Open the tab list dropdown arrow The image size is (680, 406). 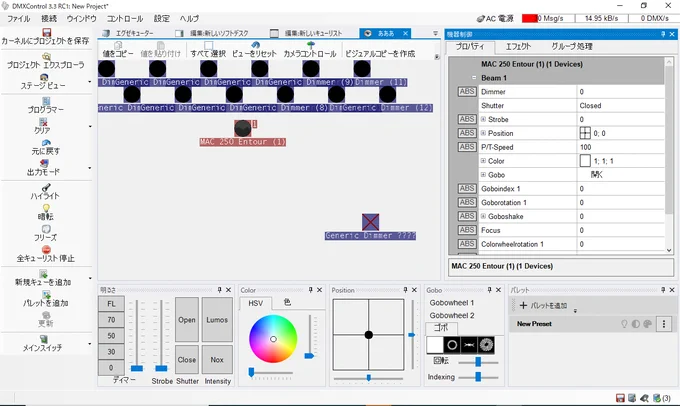[x=435, y=33]
